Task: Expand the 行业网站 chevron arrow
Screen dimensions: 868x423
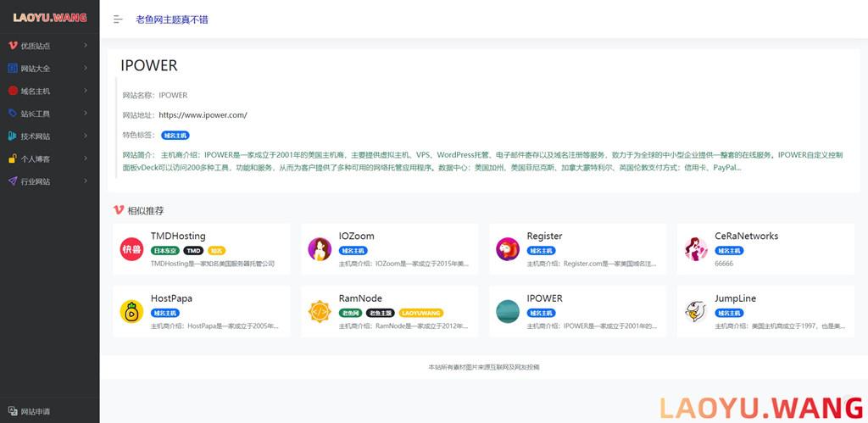Action: [x=86, y=181]
